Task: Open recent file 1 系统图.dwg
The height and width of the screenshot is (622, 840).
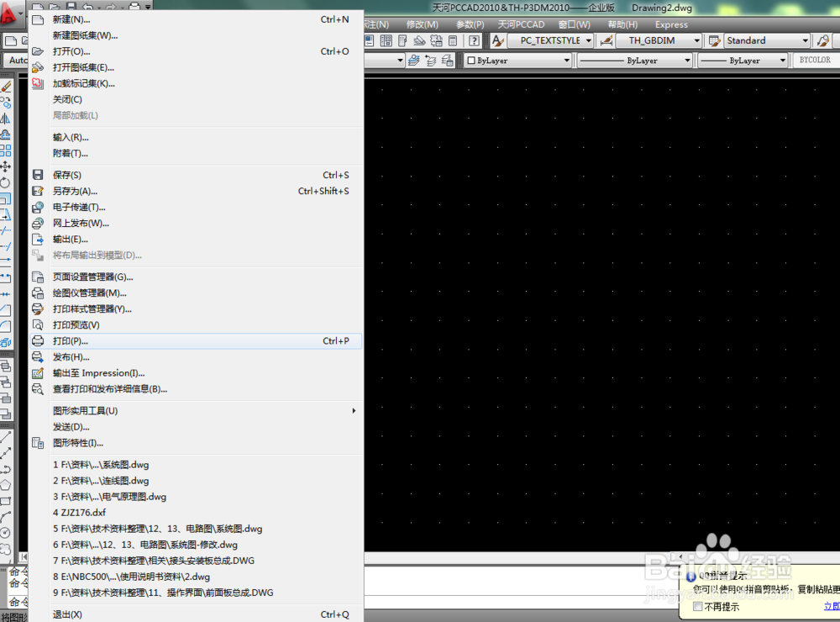Action: tap(196, 465)
